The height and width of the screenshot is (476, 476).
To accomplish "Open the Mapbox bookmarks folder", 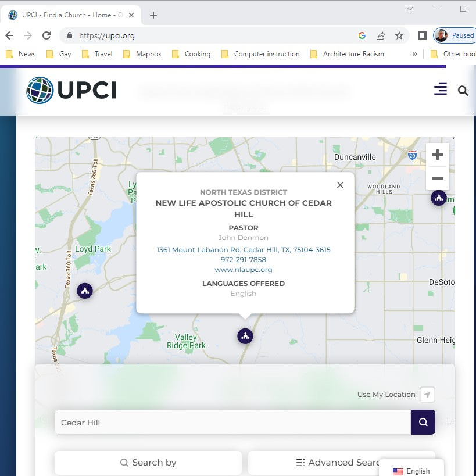I will tap(142, 54).
